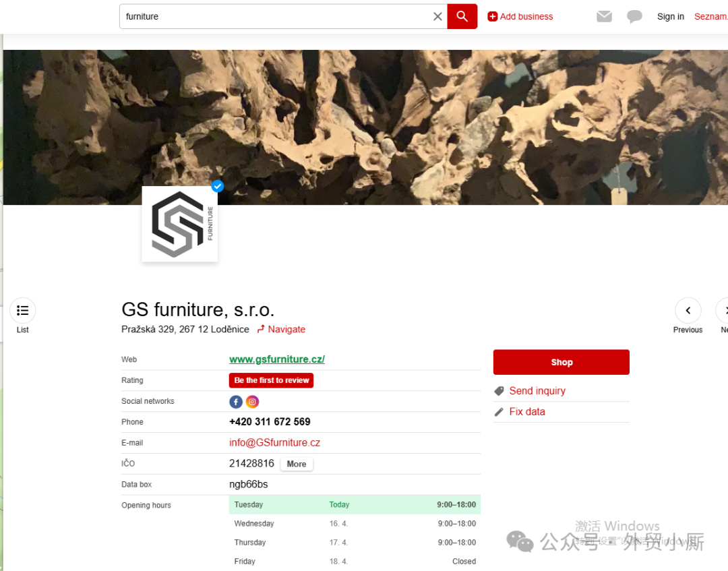
Task: Go to the Previous result arrow
Action: click(688, 310)
